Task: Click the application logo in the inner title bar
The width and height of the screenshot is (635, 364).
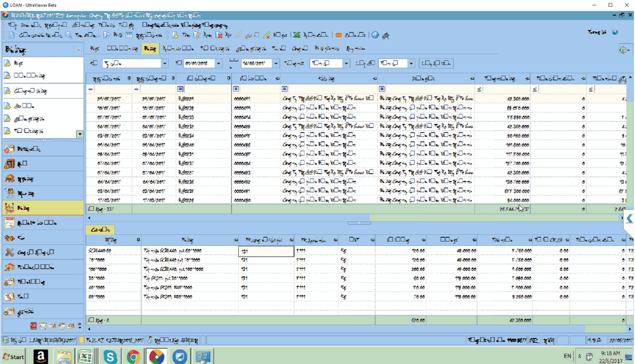Action: point(5,15)
